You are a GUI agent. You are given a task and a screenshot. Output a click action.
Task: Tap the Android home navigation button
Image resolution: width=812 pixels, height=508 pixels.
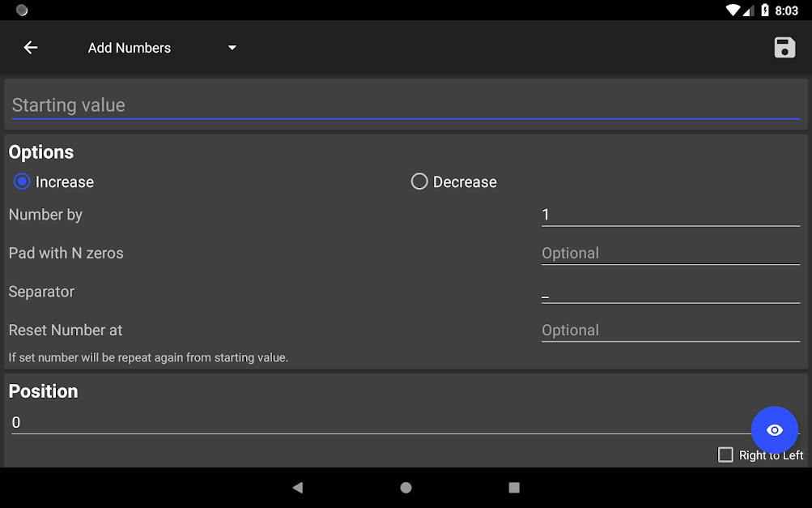pyautogui.click(x=406, y=487)
